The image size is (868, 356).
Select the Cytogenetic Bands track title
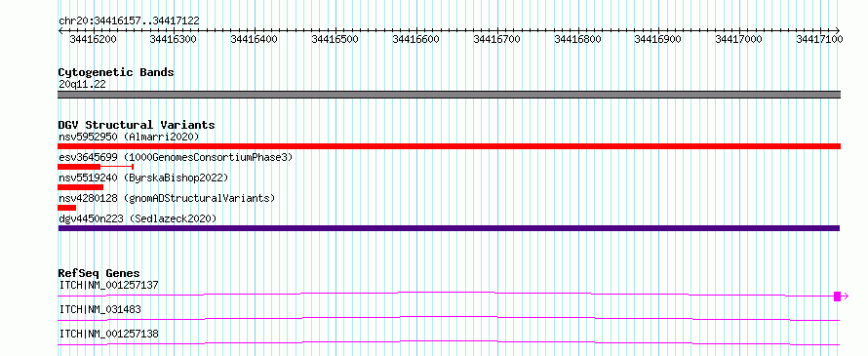(116, 72)
